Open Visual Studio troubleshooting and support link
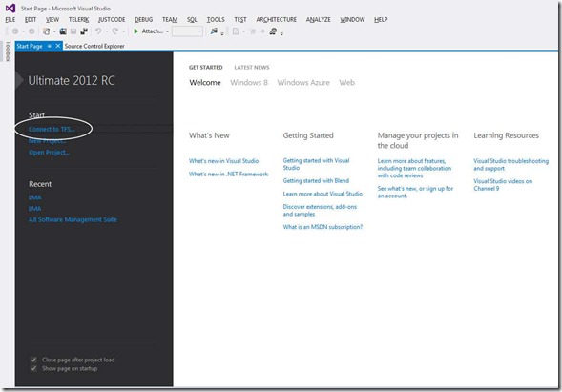The image size is (562, 392). click(510, 165)
